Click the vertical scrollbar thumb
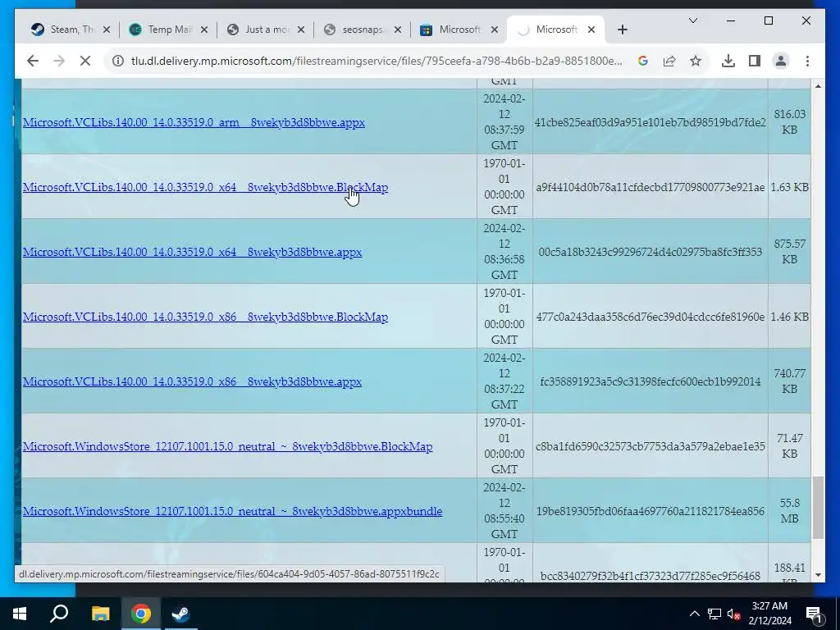This screenshot has height=630, width=840. [818, 508]
